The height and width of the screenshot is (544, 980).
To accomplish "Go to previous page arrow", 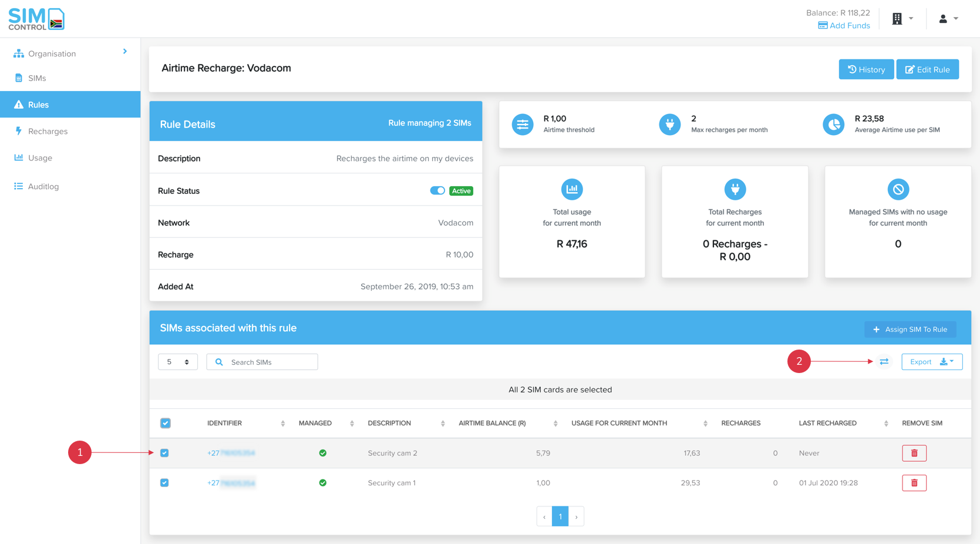I will [x=544, y=516].
